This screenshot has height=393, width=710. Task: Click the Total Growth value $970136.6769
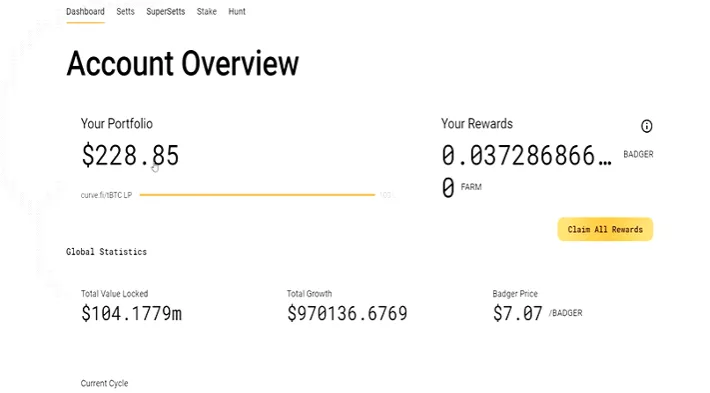pyautogui.click(x=347, y=313)
